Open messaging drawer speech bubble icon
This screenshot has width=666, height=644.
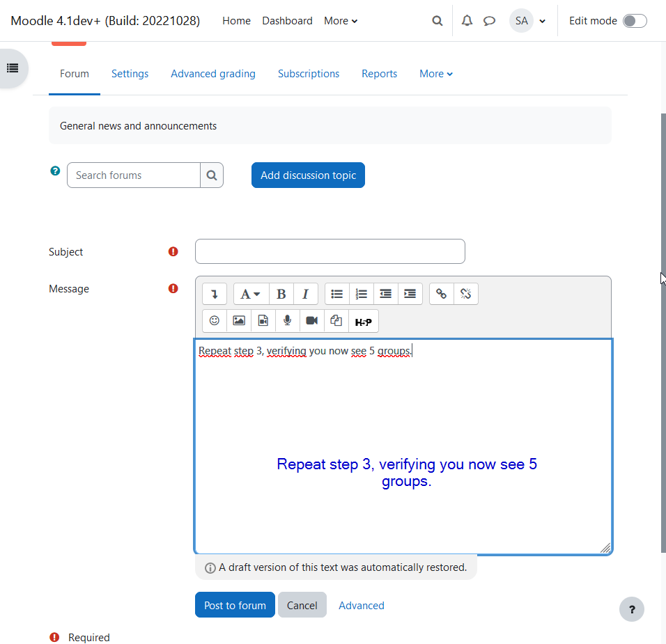(x=489, y=21)
